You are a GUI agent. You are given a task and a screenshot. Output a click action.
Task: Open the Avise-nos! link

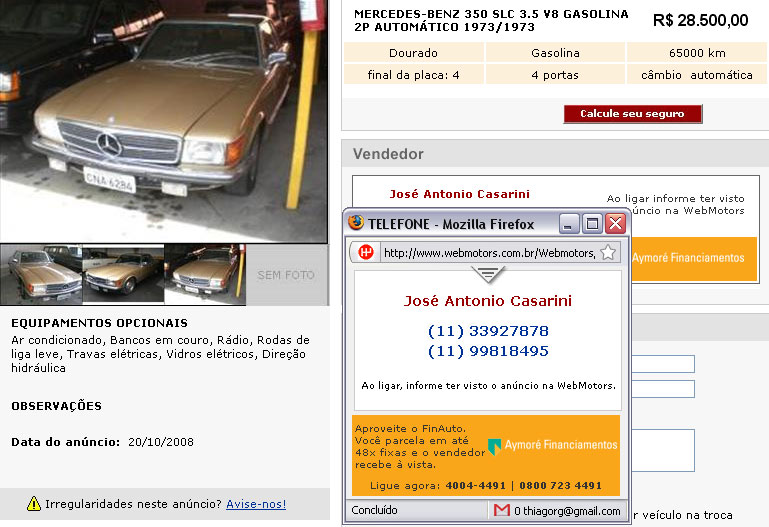point(256,504)
